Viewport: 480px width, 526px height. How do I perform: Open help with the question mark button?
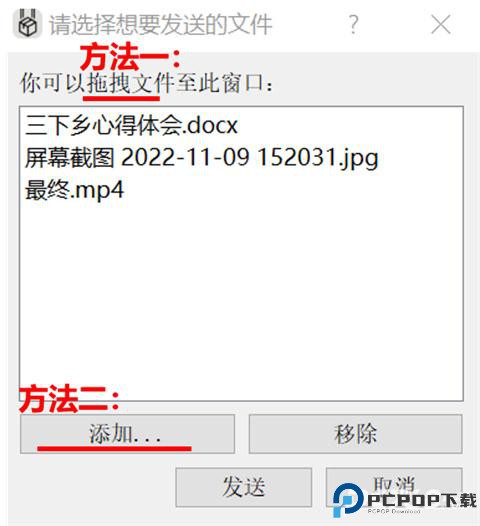click(353, 24)
